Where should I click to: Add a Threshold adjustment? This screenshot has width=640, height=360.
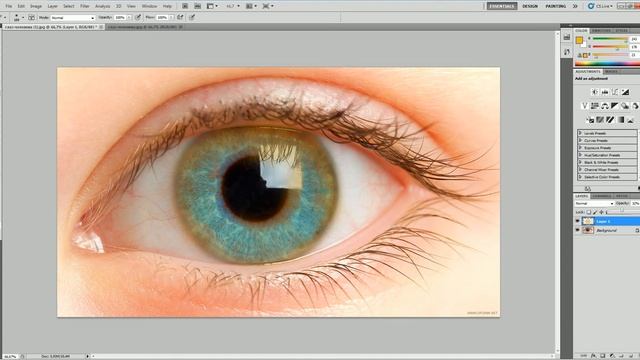(x=610, y=120)
